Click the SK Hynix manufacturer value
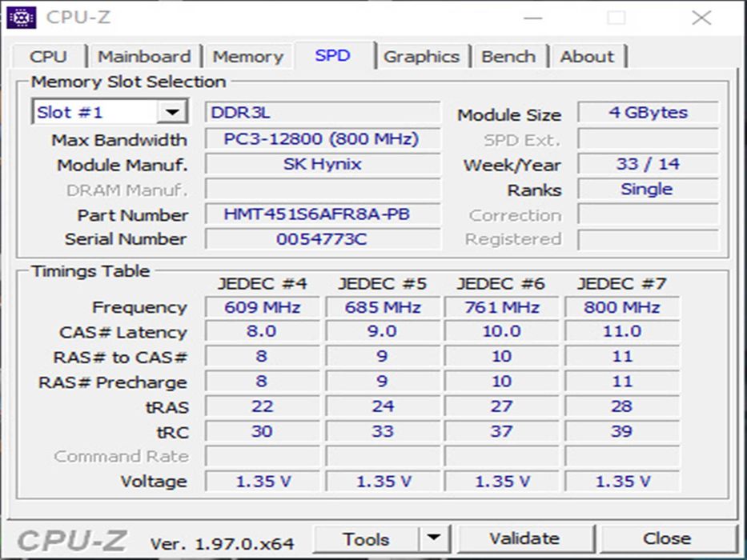 (x=323, y=164)
